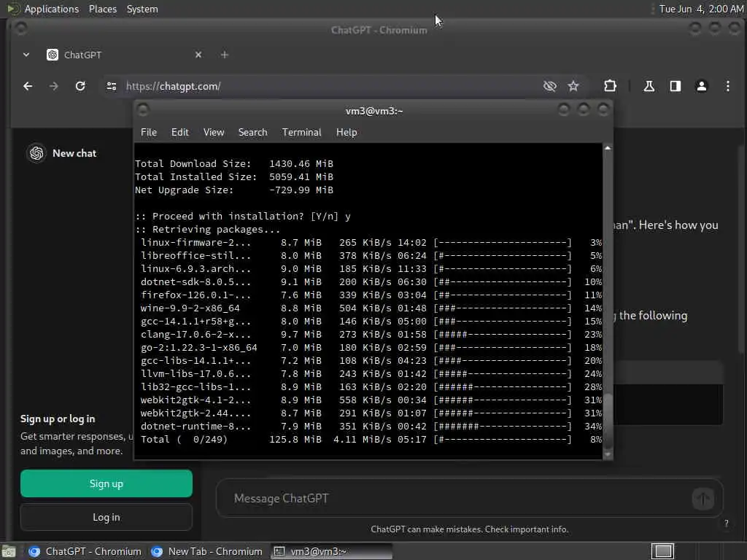Bookmark this page with the star icon
This screenshot has height=560, width=747.
[573, 86]
